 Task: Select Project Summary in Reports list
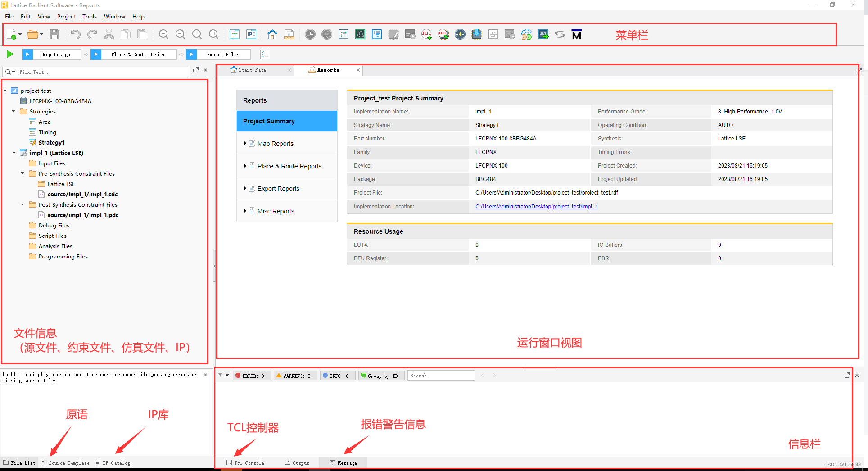click(287, 121)
